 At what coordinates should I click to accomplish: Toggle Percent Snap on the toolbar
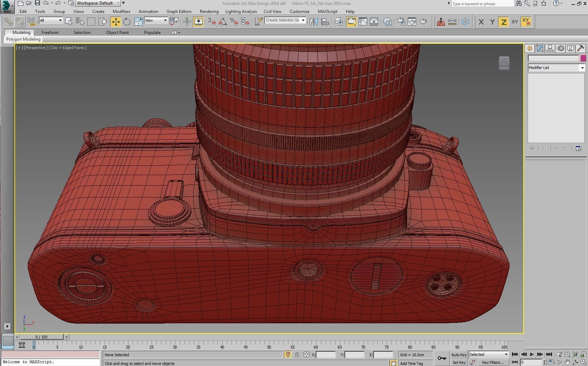click(234, 22)
